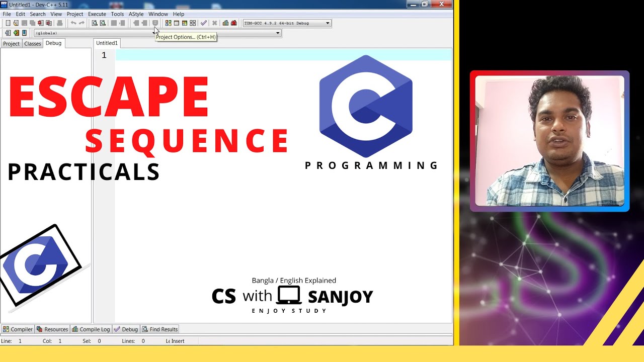Open the Replace magnifier icon
This screenshot has height=362, width=644.
point(103,23)
